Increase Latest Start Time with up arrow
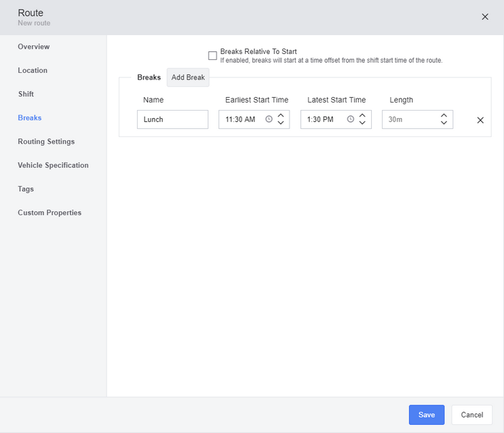Image resolution: width=504 pixels, height=433 pixels. click(x=362, y=115)
